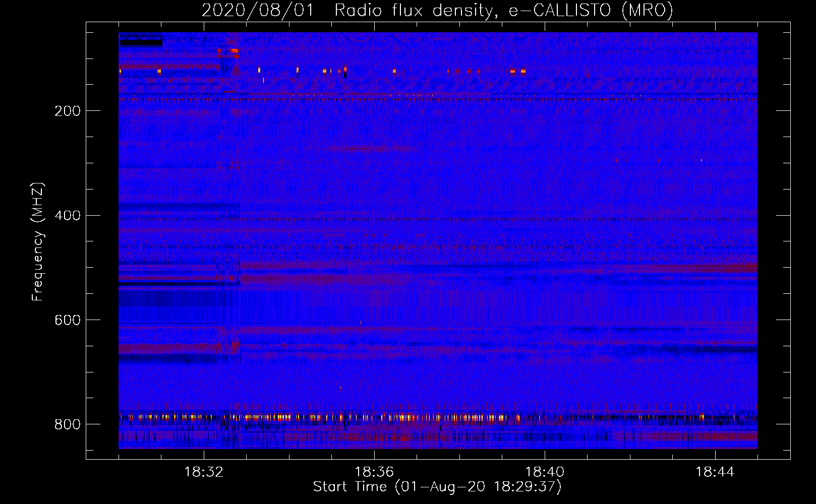The image size is (816, 504).
Task: Click the 800 frequency tick label
Action: (x=67, y=424)
